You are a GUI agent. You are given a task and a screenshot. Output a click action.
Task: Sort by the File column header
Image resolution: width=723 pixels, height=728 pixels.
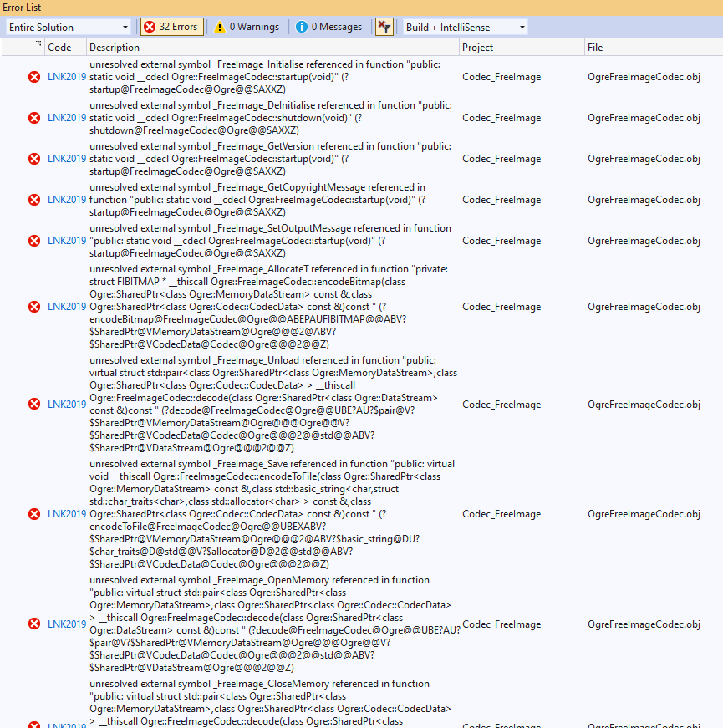click(x=654, y=48)
